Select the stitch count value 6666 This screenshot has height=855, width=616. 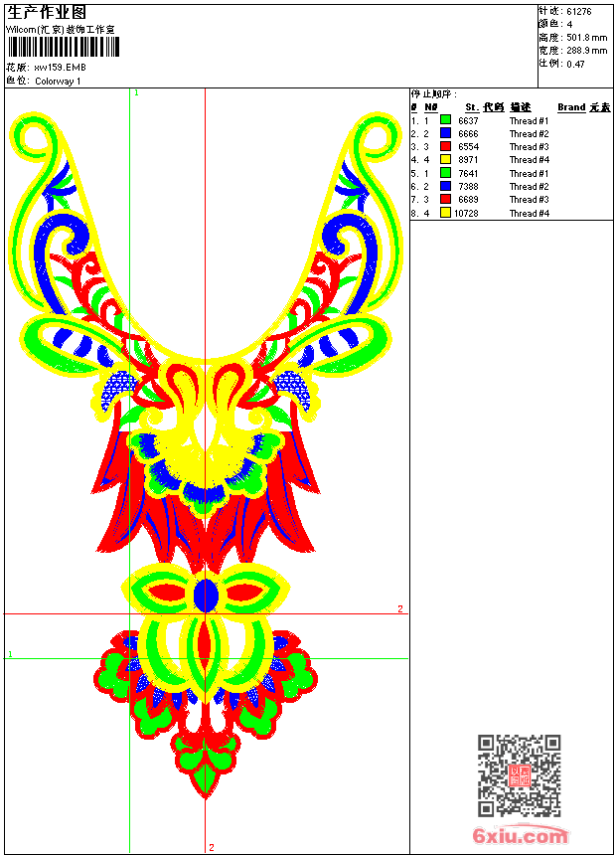(x=468, y=133)
